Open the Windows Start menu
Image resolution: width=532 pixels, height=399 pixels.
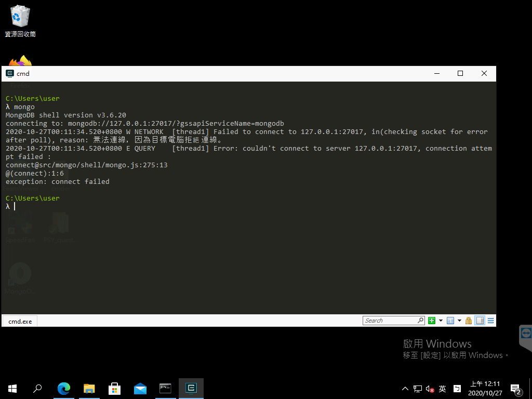(x=12, y=389)
